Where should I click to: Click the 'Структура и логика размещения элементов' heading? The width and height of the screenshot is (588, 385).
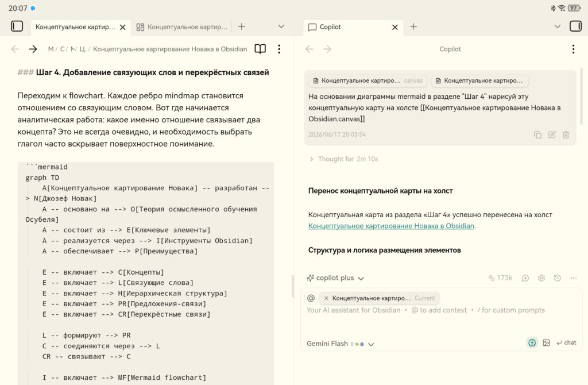click(384, 251)
